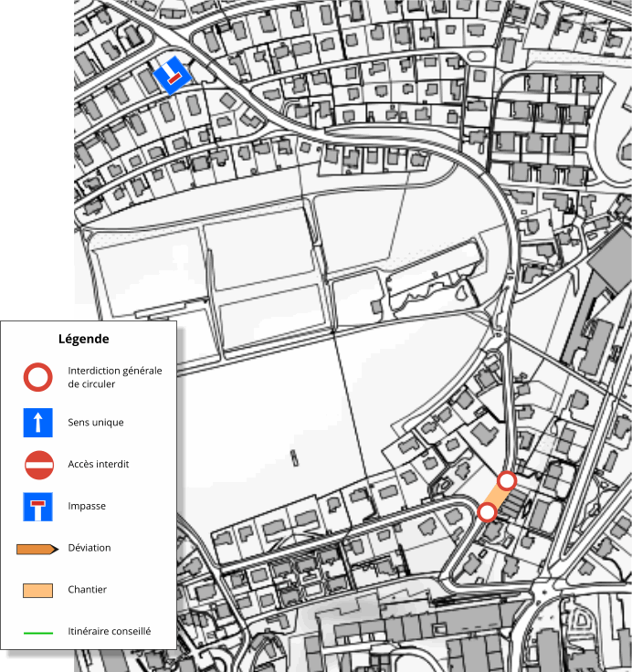Click the Accès interdit no-entry icon
This screenshot has width=632, height=672.
coord(38,465)
